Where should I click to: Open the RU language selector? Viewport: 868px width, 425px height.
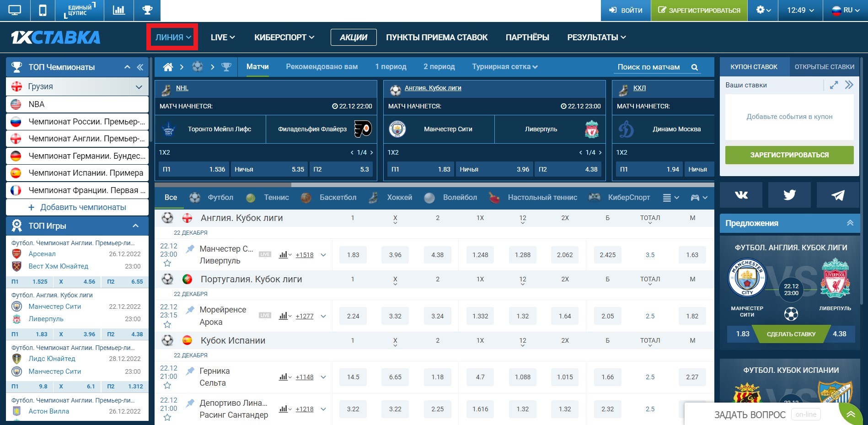[846, 10]
